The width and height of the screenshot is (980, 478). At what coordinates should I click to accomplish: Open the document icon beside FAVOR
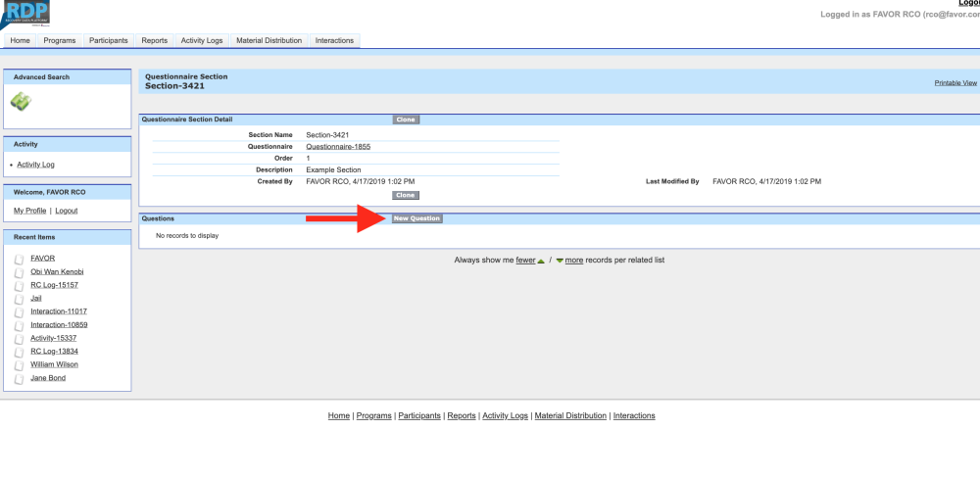(20, 259)
